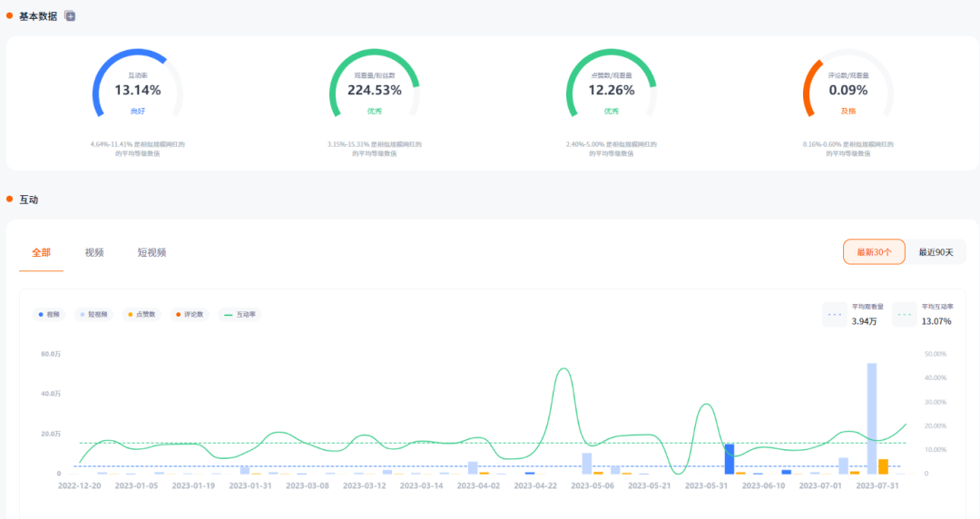Click the 互动率 13.14% blue gauge

(x=138, y=83)
